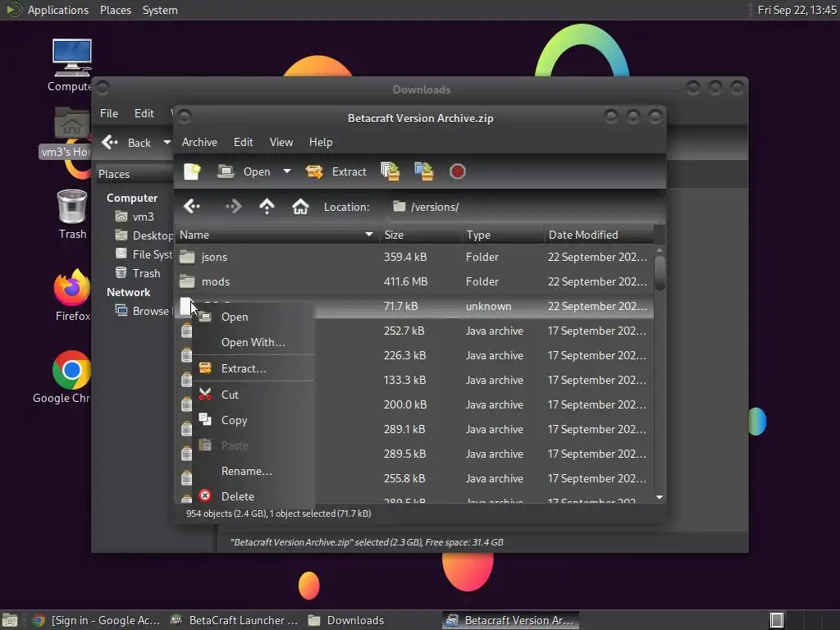Choose Rename… from the context menu
The image size is (840, 630).
[253, 471]
